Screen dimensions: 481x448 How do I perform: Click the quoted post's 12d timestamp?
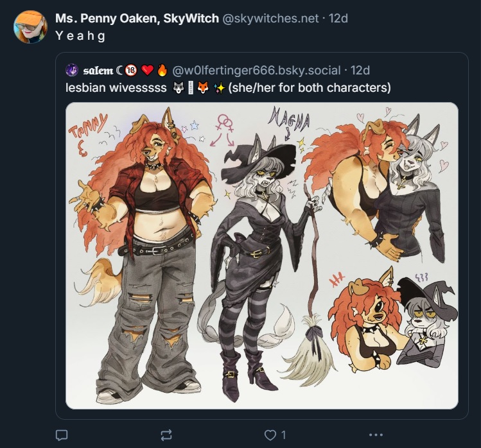pyautogui.click(x=360, y=71)
